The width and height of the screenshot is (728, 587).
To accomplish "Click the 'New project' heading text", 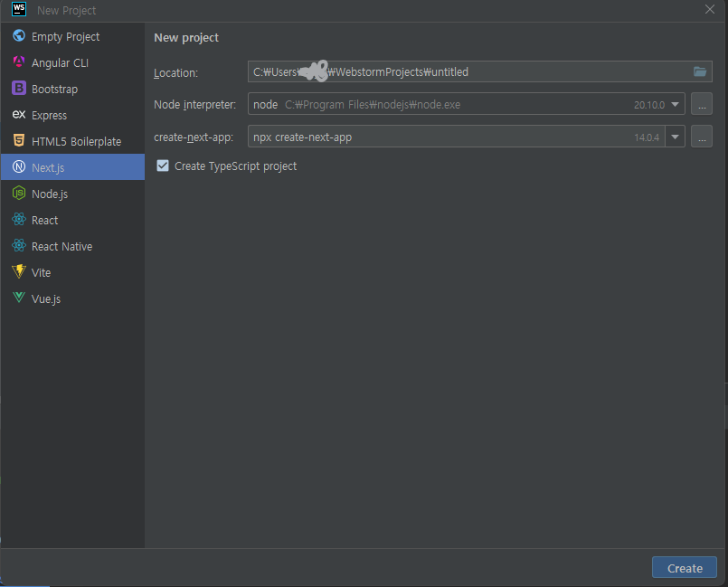I will pos(186,38).
